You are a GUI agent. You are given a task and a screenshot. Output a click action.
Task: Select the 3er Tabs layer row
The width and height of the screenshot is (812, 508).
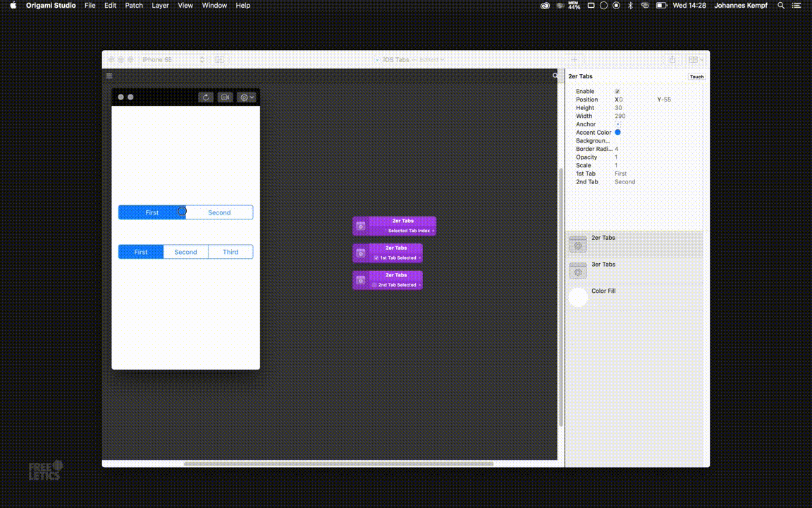635,271
